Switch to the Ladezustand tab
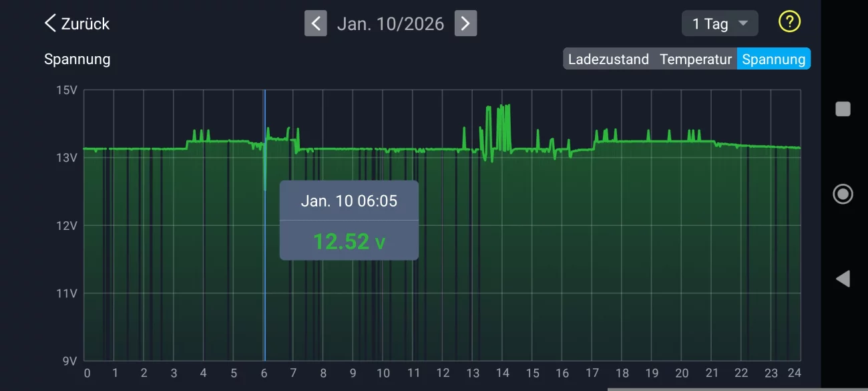 (x=608, y=59)
